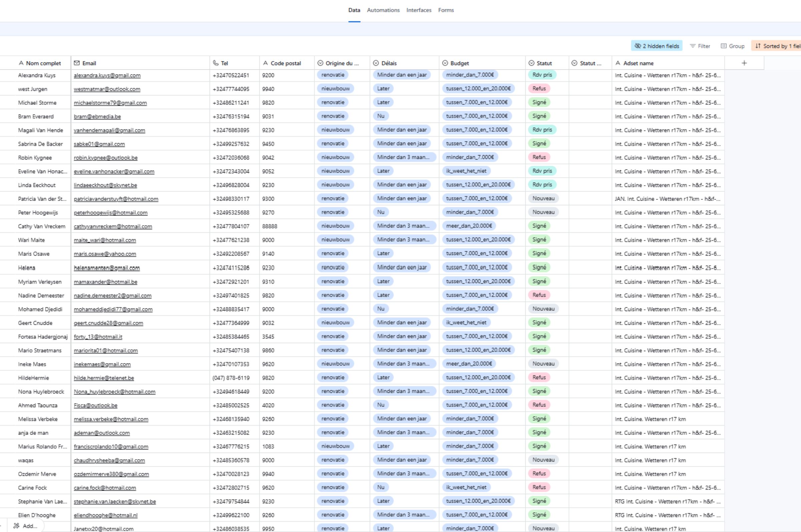Go to the Forms tab
The height and width of the screenshot is (532, 801).
click(446, 10)
